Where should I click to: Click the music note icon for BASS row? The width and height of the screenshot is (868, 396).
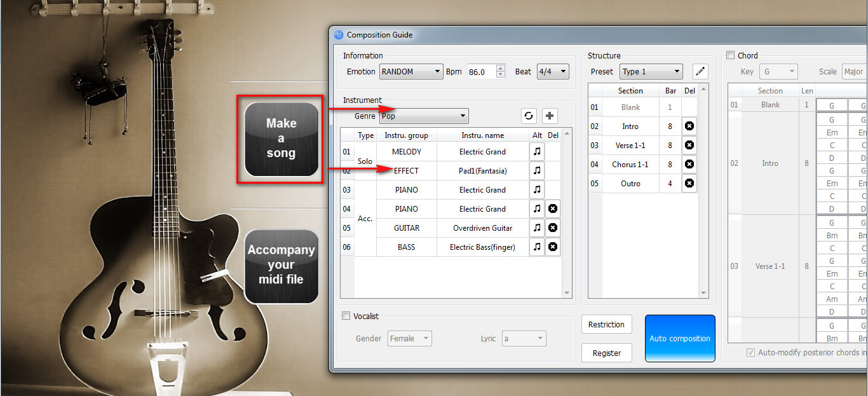point(537,247)
